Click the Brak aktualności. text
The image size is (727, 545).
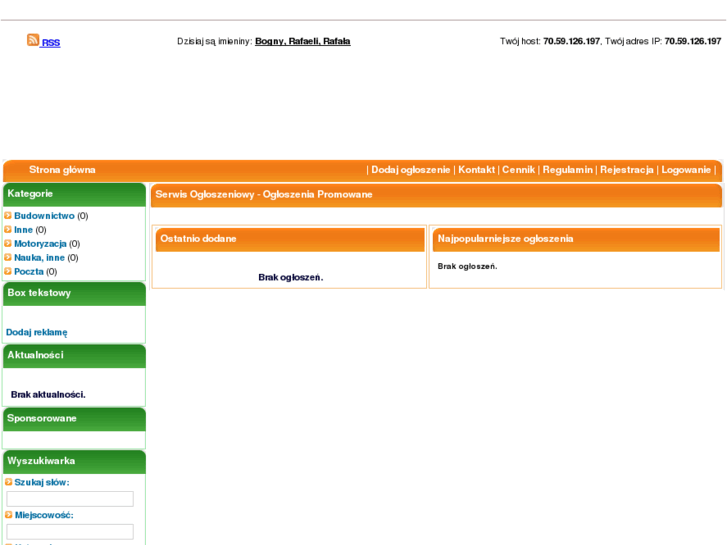(x=48, y=395)
